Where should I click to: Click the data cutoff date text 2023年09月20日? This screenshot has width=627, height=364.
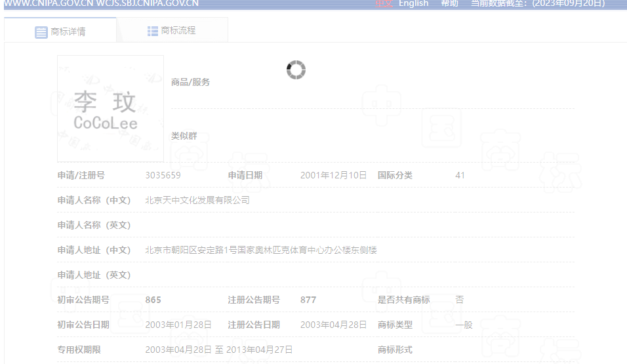[568, 3]
